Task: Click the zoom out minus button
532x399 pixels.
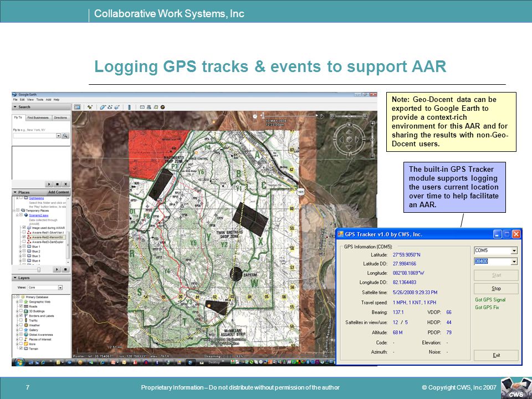Action: (372, 156)
